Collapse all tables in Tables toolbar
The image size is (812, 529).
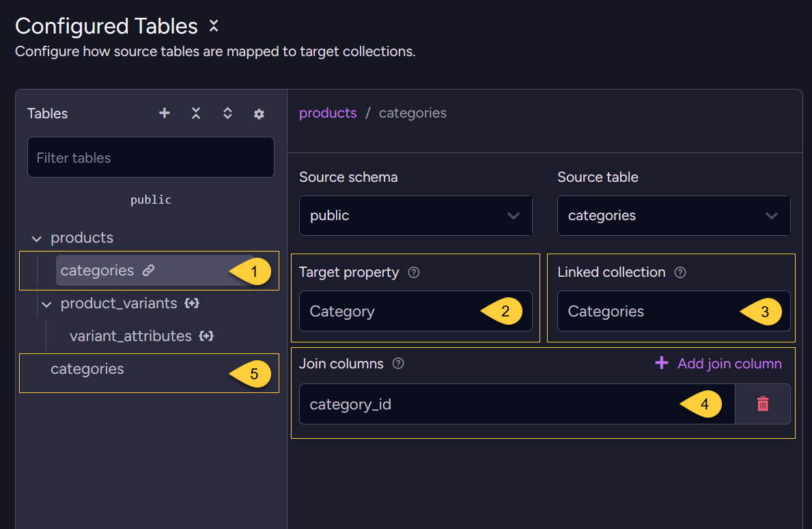[196, 113]
